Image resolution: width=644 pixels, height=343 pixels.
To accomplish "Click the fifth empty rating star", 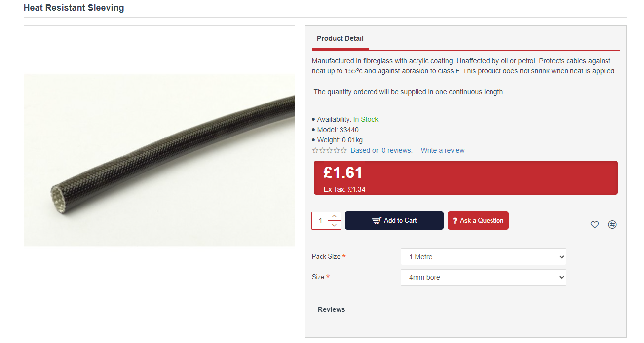I will 344,150.
